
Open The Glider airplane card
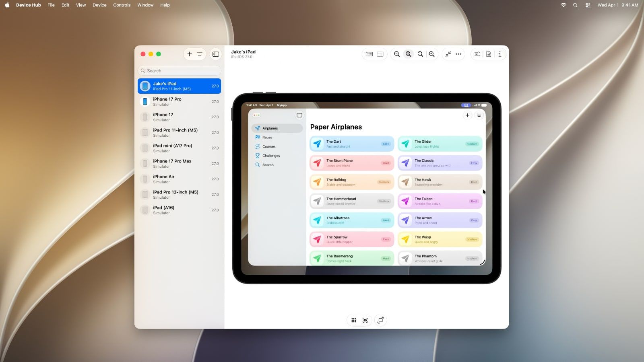(440, 144)
